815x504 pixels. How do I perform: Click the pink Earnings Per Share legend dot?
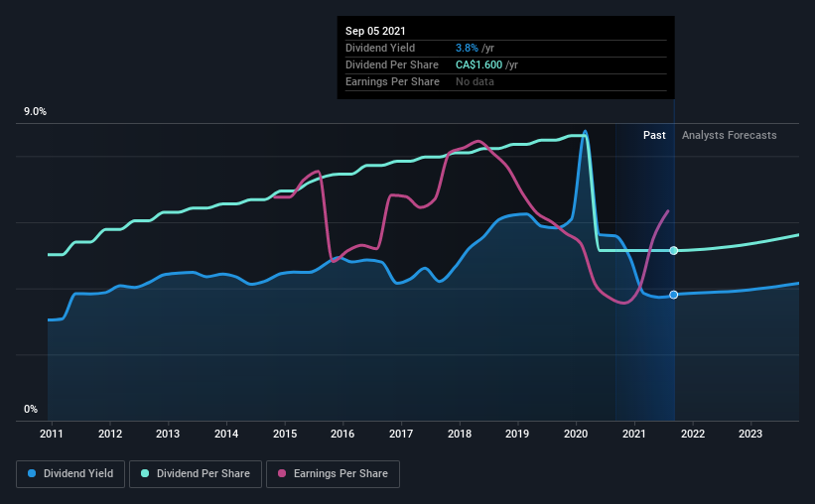282,473
